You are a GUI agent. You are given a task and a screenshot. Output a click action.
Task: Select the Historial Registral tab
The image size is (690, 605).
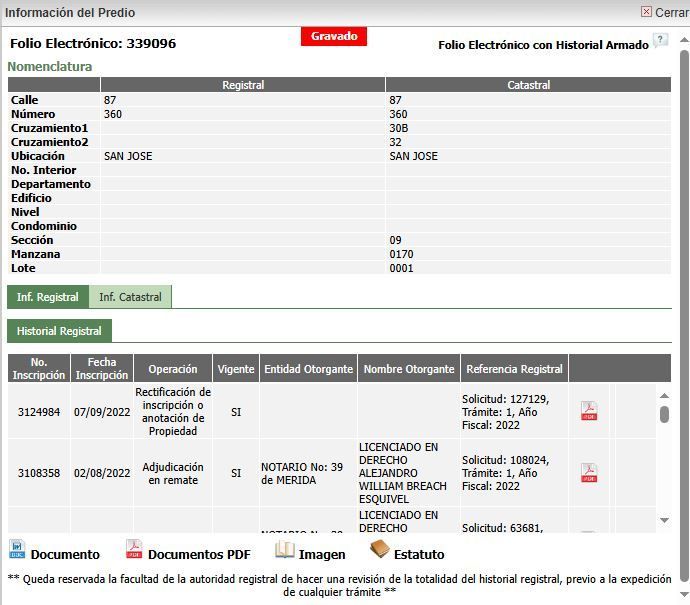pos(59,331)
